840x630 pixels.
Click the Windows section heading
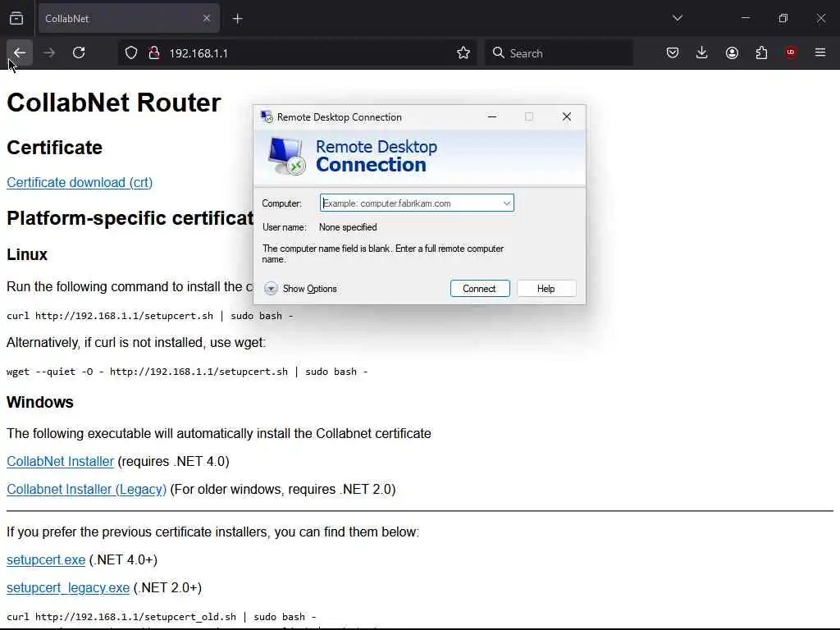point(39,402)
